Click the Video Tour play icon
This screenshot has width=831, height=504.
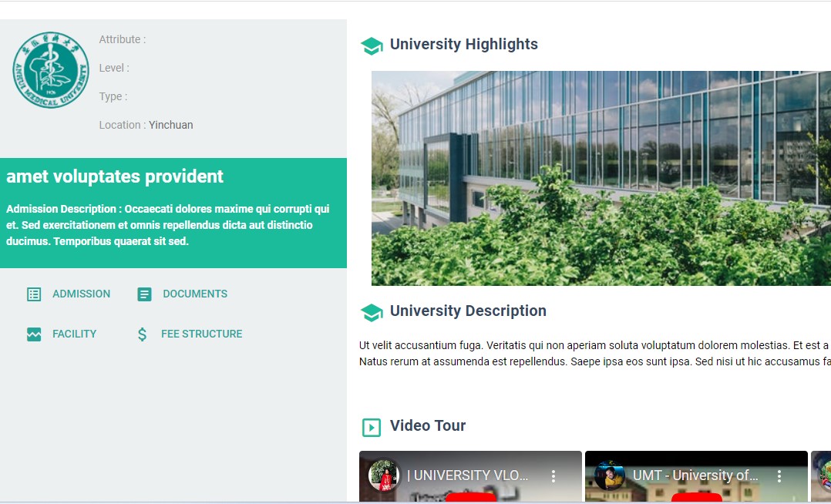(372, 427)
